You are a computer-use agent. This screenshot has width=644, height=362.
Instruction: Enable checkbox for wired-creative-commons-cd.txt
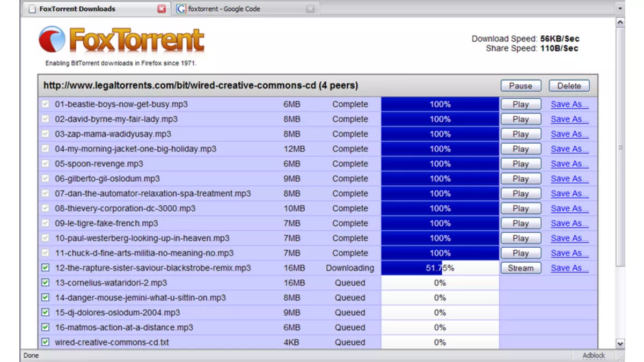(45, 342)
